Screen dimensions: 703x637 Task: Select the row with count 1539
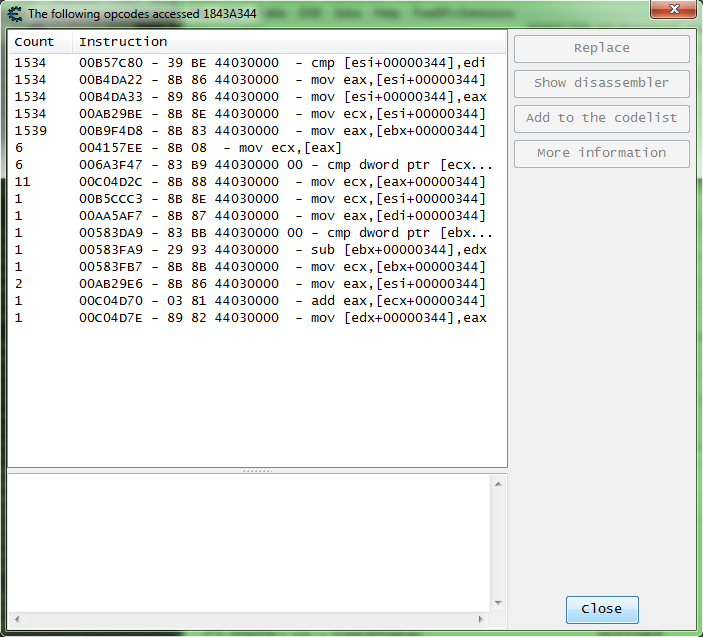tap(250, 131)
